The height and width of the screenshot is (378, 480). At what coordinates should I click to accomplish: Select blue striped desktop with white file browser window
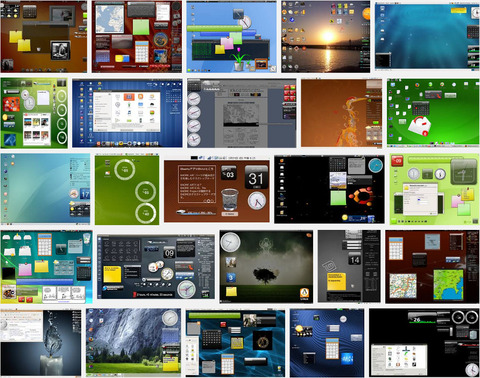[x=127, y=113]
